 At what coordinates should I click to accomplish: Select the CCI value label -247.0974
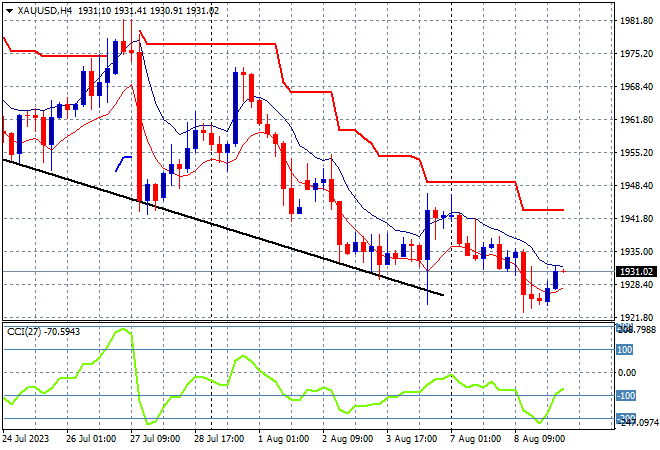point(639,422)
